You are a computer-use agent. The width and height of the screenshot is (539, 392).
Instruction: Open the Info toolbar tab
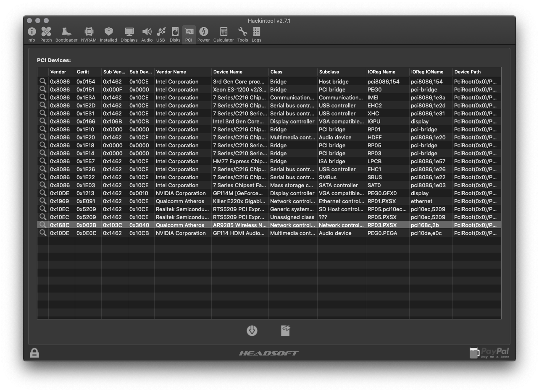coord(31,35)
